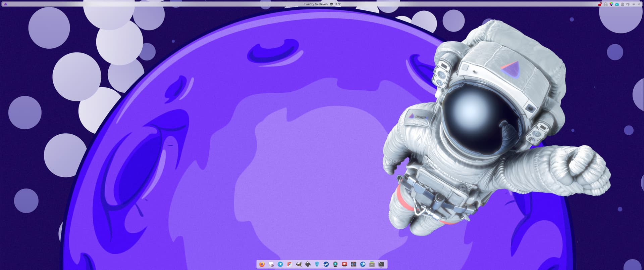This screenshot has height=270, width=644.
Task: Launch the terminal from the dock
Action: tap(381, 264)
